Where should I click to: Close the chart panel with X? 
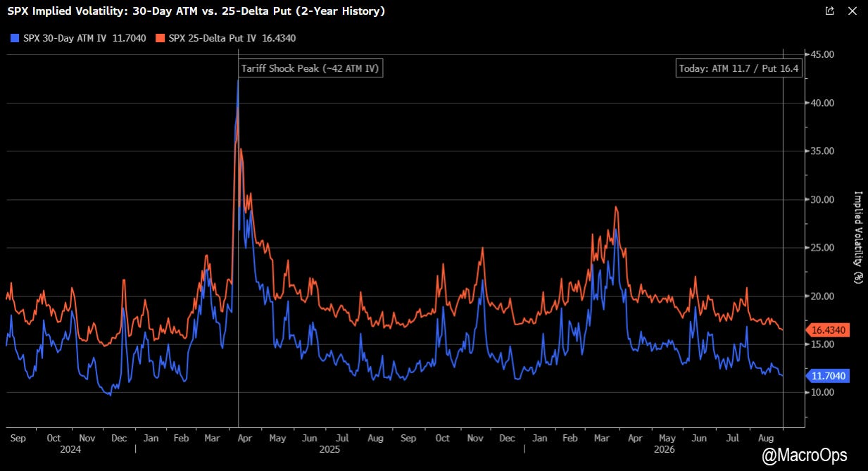(x=853, y=11)
